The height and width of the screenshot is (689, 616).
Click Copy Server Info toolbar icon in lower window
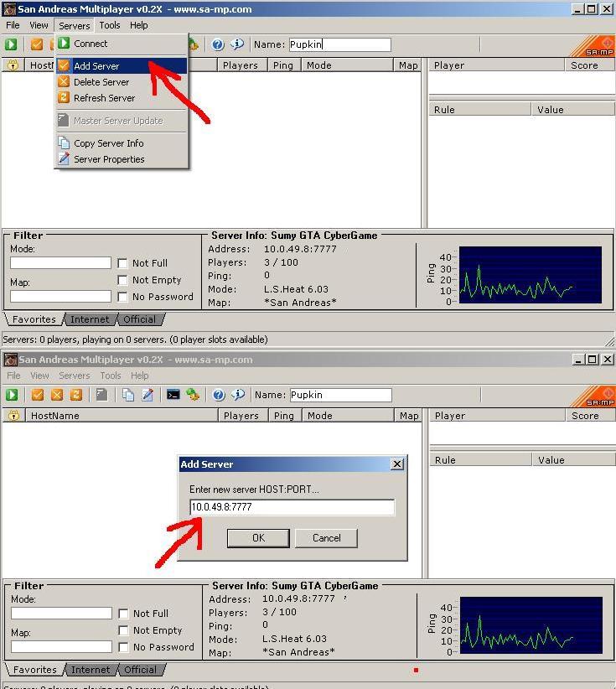(x=128, y=395)
